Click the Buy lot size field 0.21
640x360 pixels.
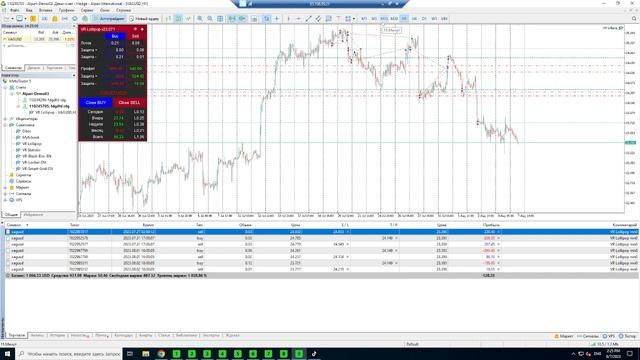point(115,43)
